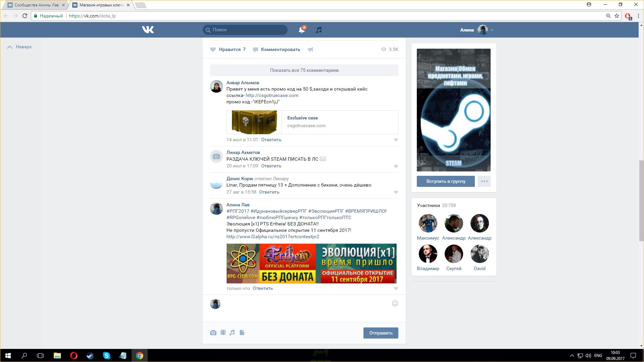Open Steam from the taskbar
Image resolution: width=644 pixels, height=362 pixels.
point(90,356)
